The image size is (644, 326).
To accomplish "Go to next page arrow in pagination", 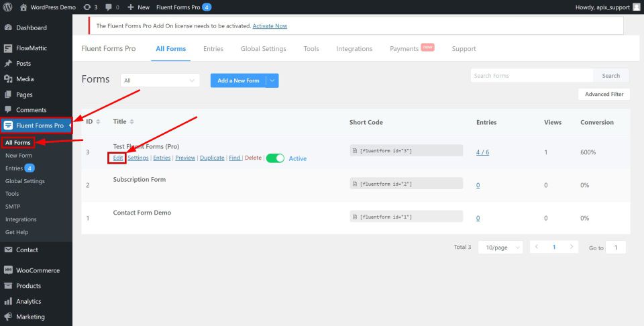I will [571, 248].
